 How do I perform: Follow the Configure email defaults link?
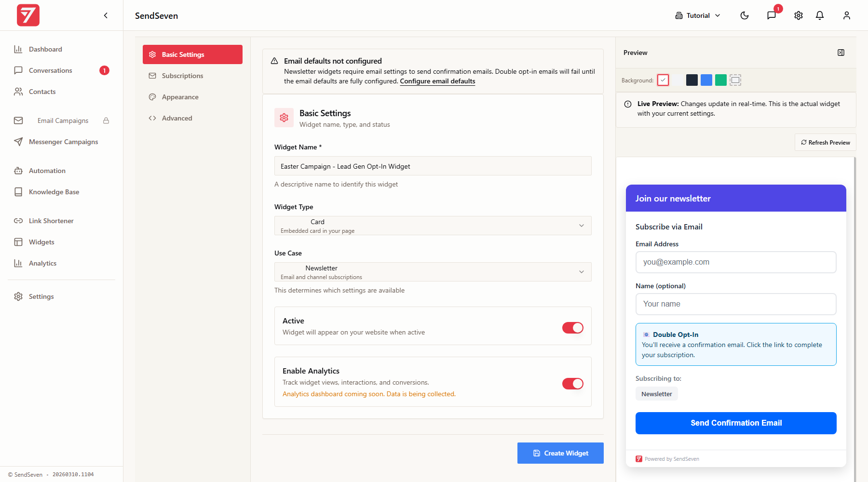pos(437,81)
